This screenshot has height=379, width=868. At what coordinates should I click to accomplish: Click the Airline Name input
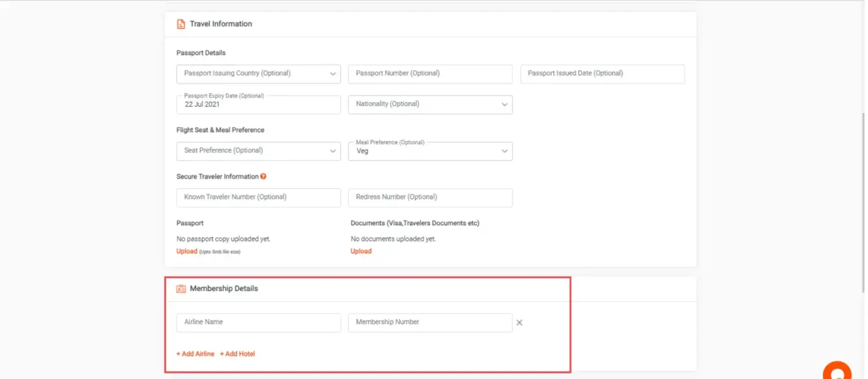pos(258,323)
